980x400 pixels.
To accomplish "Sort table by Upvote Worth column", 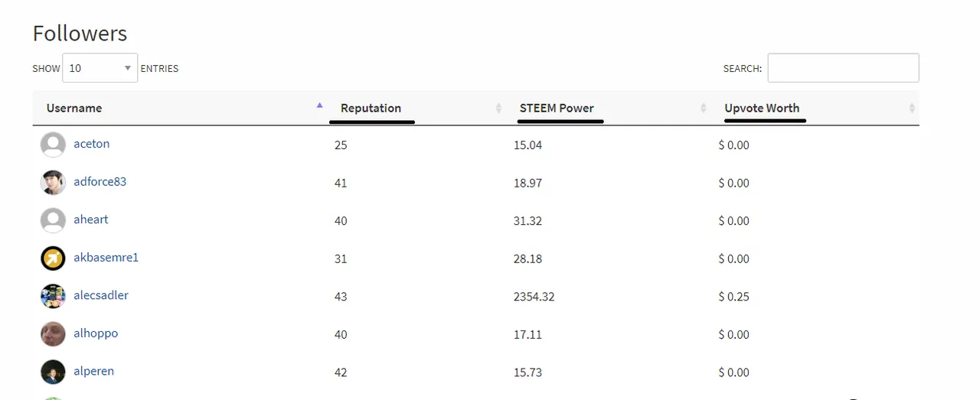I will [x=762, y=108].
